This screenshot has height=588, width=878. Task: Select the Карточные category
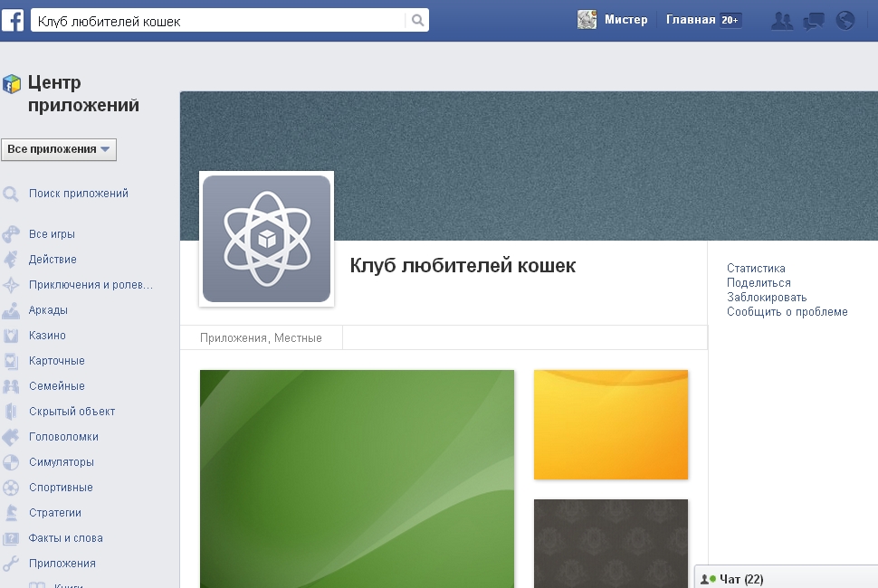[56, 361]
